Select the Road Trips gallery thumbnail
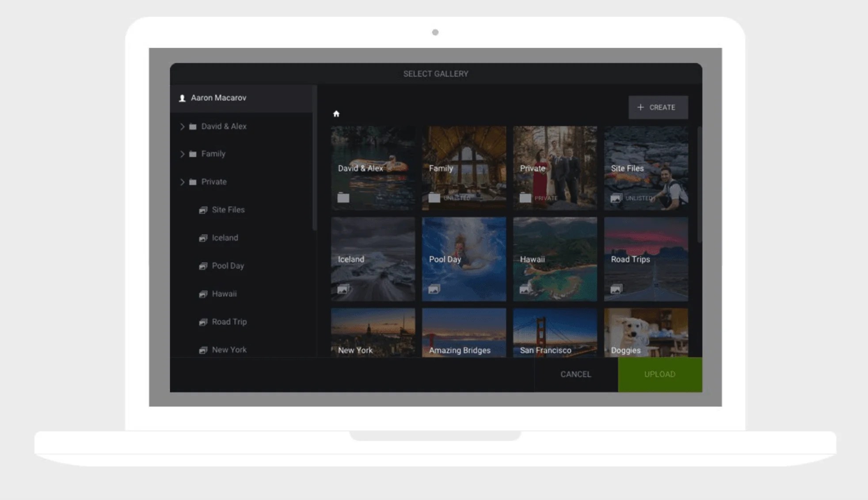The image size is (868, 500). pyautogui.click(x=646, y=259)
